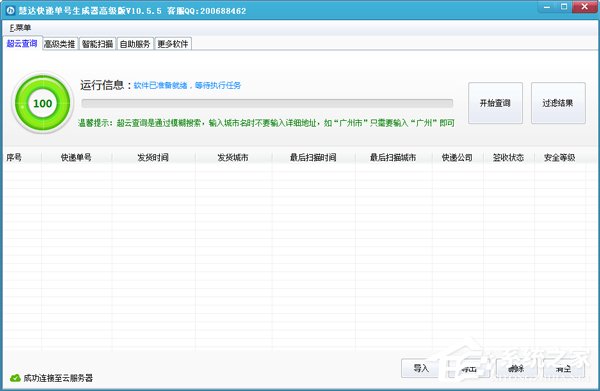Click the 最后扫描时间 column header
This screenshot has width=600, height=391.
click(313, 157)
